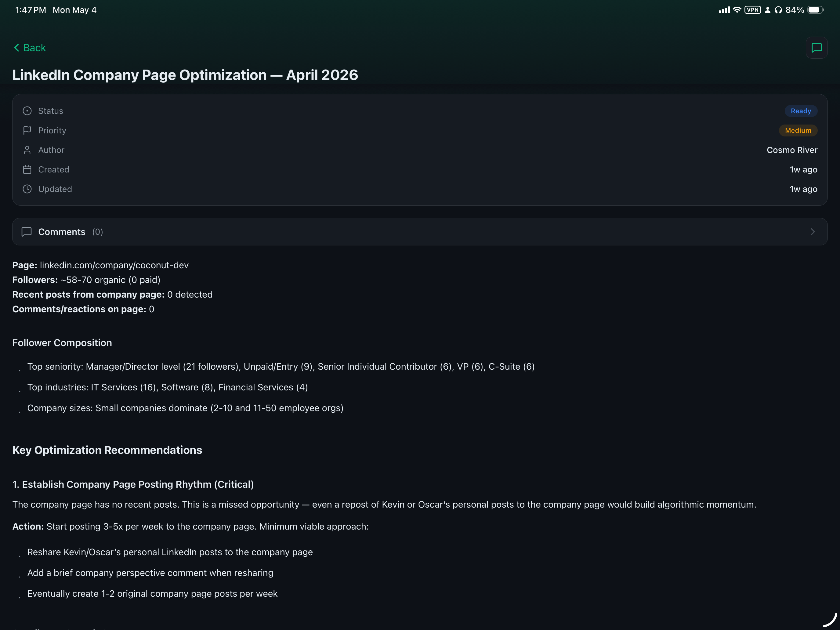This screenshot has height=630, width=840.
Task: Tap the battery icon in status bar
Action: (815, 10)
